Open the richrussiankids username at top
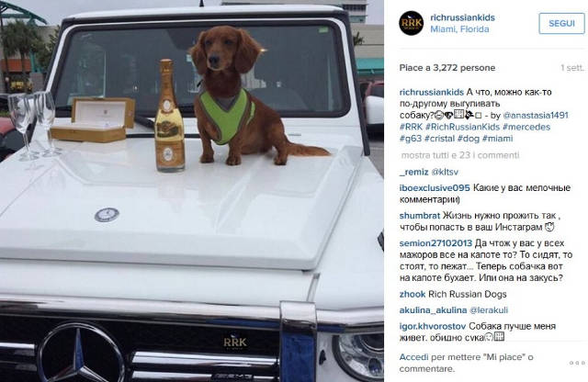Viewport: 588px width, 382px height. [x=462, y=17]
